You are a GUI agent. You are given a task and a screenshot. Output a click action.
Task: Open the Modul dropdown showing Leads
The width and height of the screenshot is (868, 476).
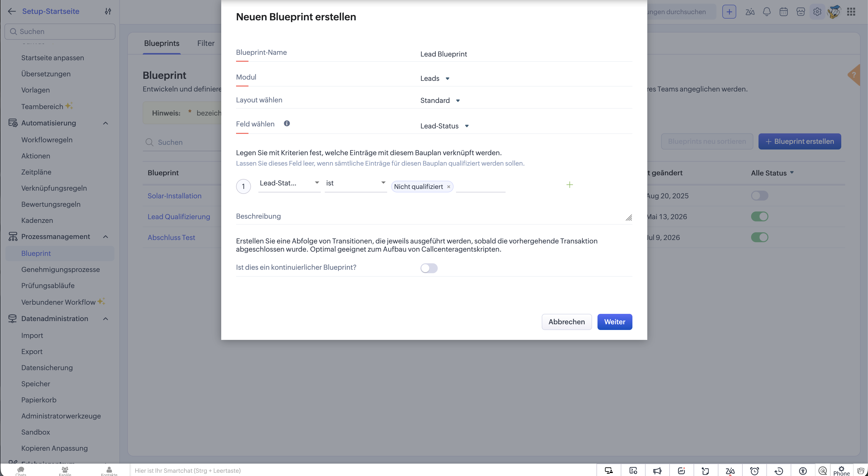click(x=435, y=79)
